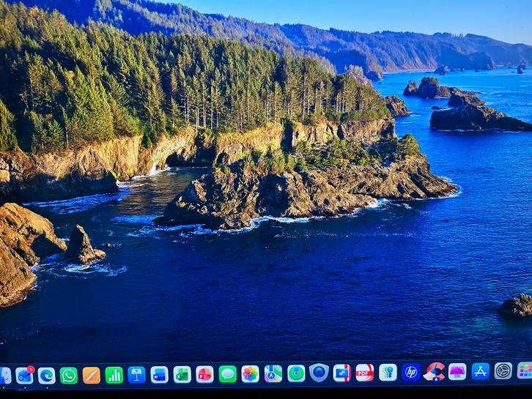The image size is (532, 399).
Task: Open Microsoft Excel
Action: pos(182,374)
